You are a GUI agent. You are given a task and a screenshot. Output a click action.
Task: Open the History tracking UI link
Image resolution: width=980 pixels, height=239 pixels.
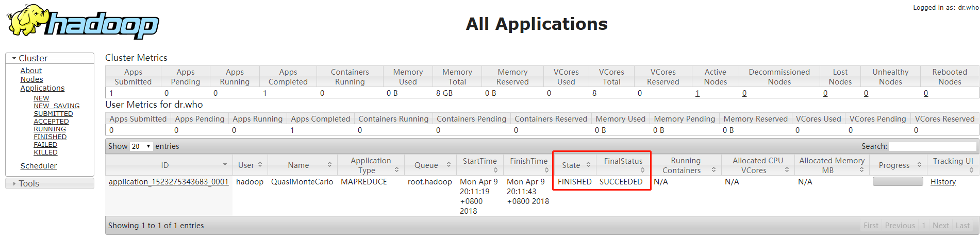[943, 182]
